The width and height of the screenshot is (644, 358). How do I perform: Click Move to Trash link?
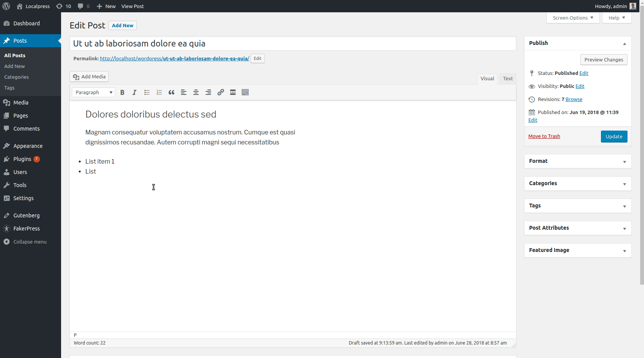tap(544, 136)
